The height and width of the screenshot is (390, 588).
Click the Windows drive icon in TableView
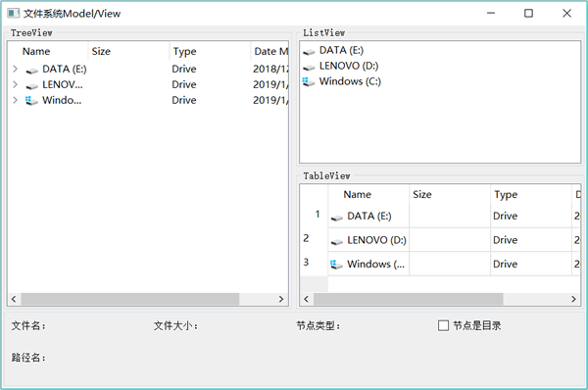pyautogui.click(x=337, y=265)
